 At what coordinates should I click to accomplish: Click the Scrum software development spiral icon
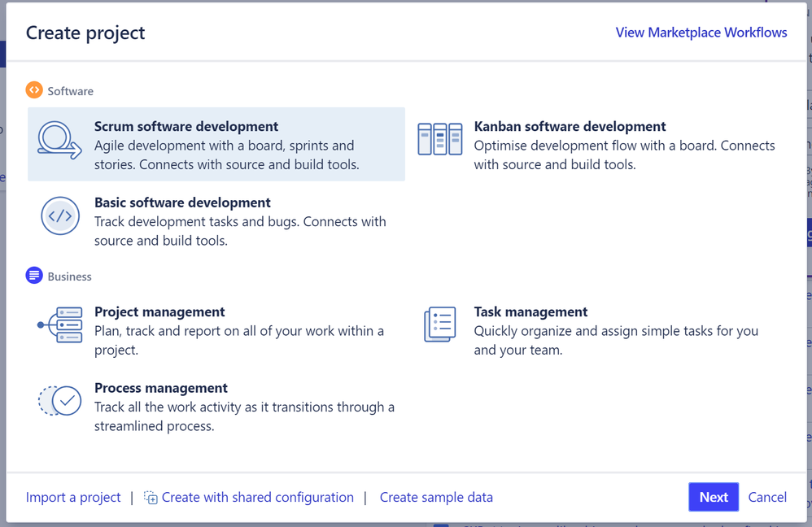coord(59,141)
